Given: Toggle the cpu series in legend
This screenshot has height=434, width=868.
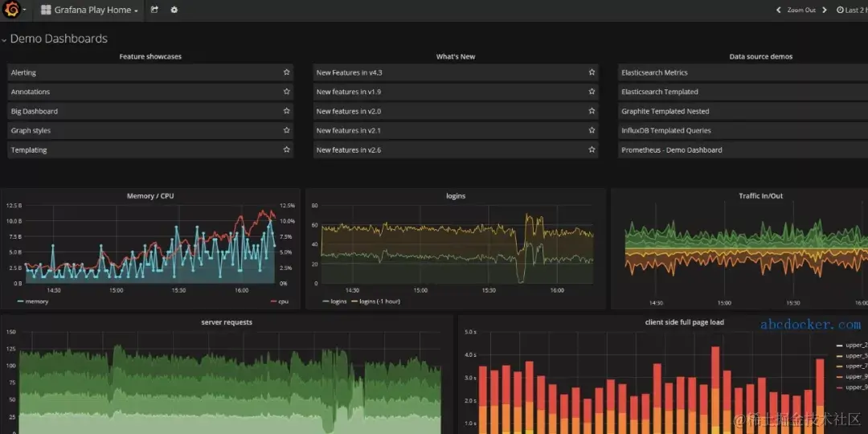Looking at the screenshot, I should pos(283,301).
